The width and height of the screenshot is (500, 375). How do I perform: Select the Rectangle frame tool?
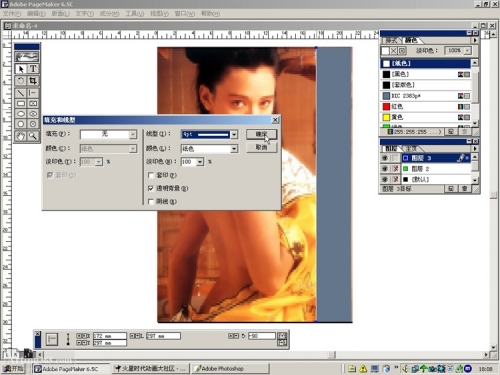point(33,103)
